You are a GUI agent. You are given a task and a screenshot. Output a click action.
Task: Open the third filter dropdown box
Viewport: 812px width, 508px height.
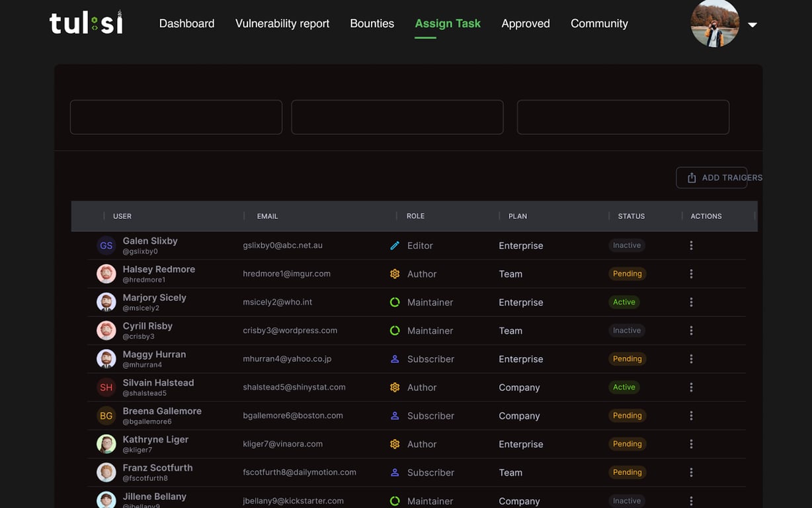click(x=623, y=117)
